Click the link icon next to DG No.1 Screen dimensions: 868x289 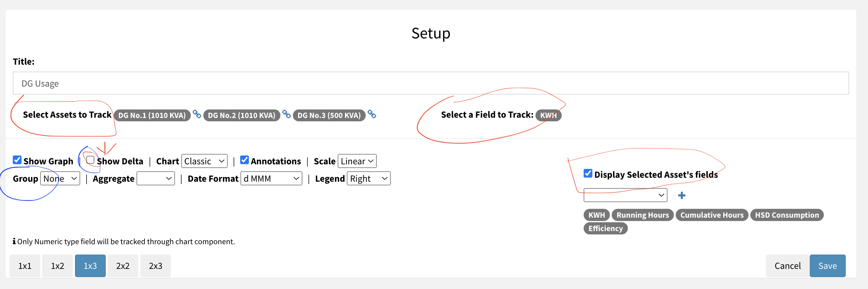[x=197, y=115]
